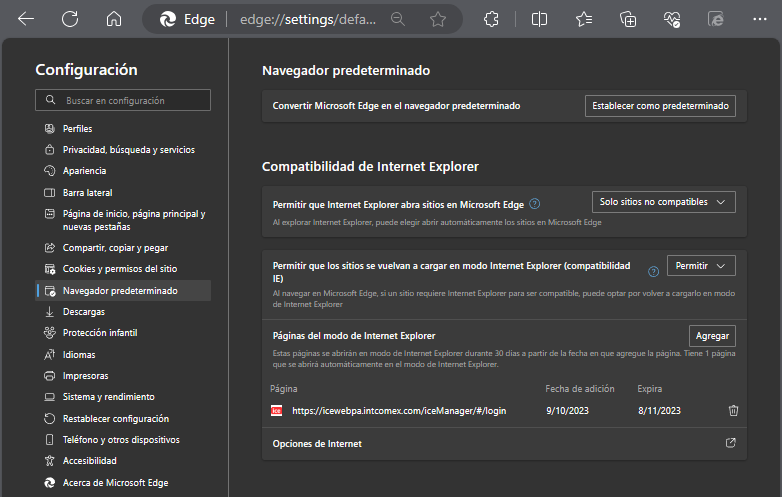Open Cookies y permisos del sitio

(x=124, y=269)
